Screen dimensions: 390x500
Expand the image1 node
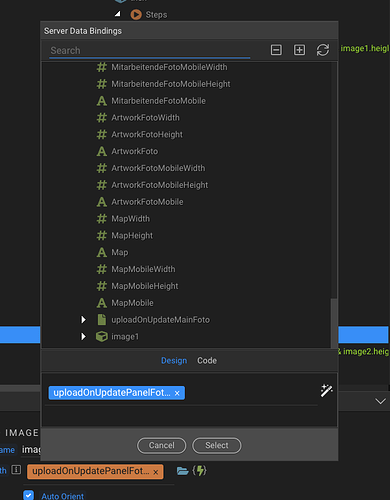click(x=83, y=337)
